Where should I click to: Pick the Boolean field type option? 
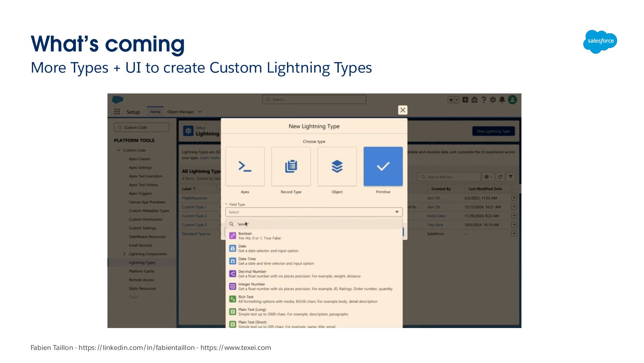[314, 236]
